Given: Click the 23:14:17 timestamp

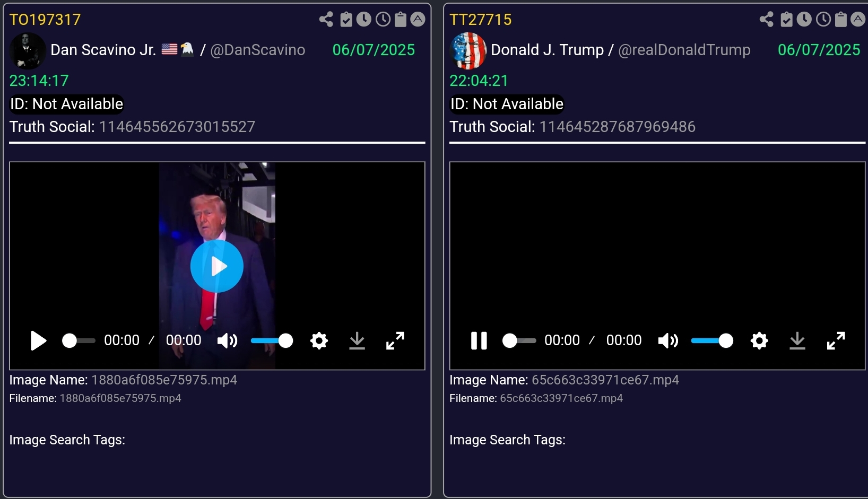Looking at the screenshot, I should pyautogui.click(x=39, y=81).
